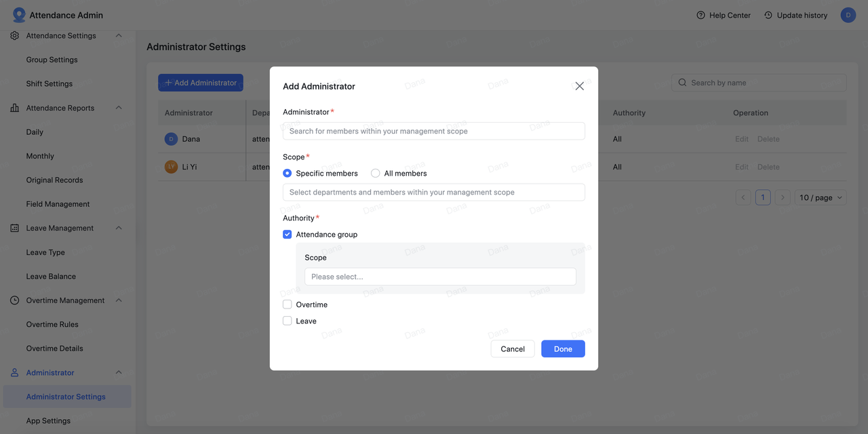This screenshot has width=868, height=434.
Task: Open Update history clock icon
Action: point(768,15)
